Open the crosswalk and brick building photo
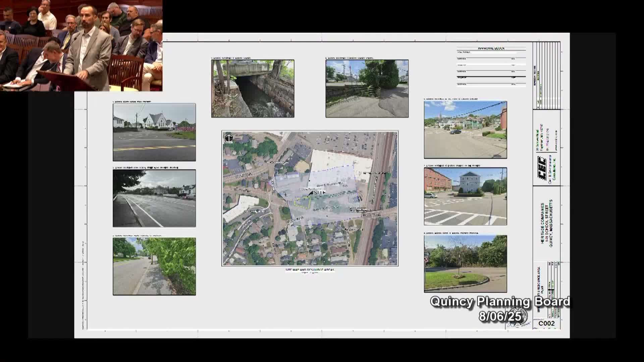 click(x=465, y=196)
